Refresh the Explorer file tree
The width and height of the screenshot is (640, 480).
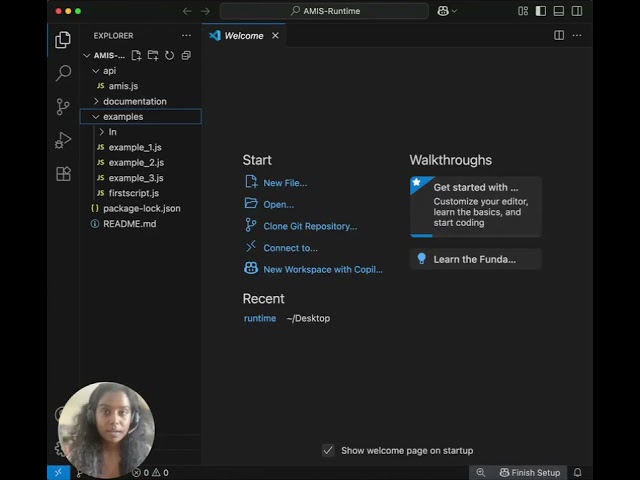[x=169, y=55]
